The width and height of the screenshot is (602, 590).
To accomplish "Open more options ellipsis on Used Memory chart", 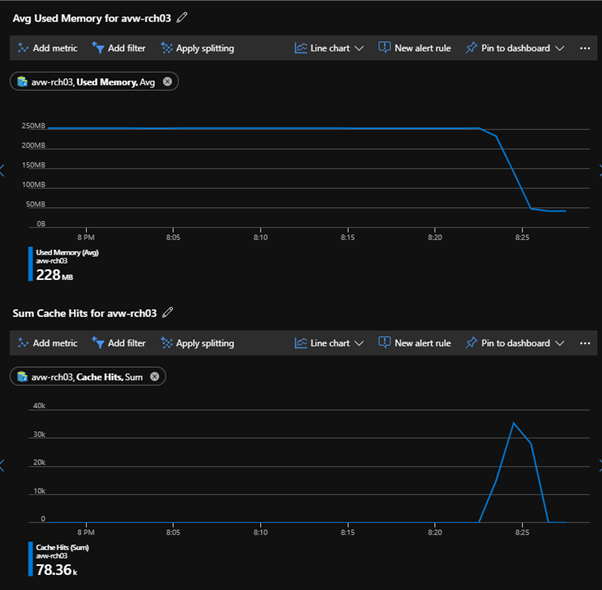I will tap(585, 48).
